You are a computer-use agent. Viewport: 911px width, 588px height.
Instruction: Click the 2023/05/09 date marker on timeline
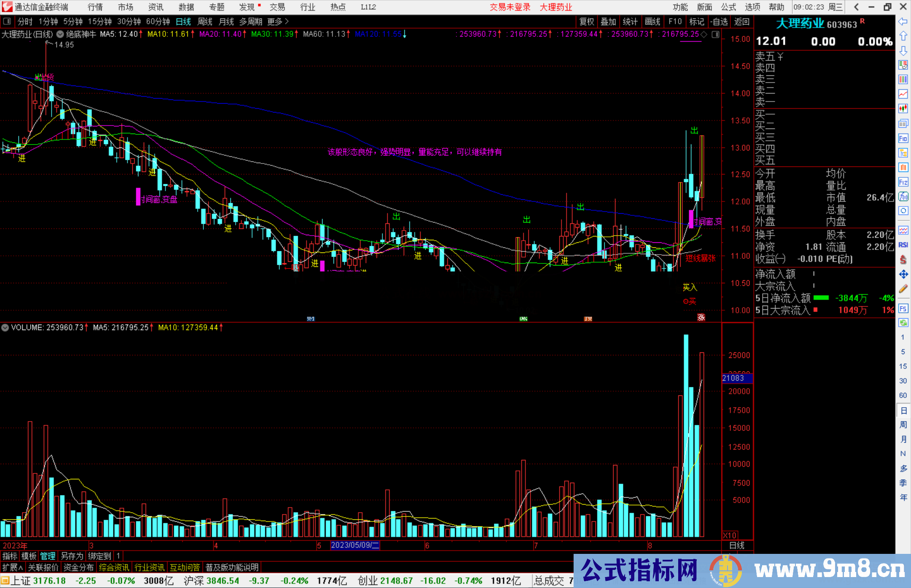pos(355,545)
